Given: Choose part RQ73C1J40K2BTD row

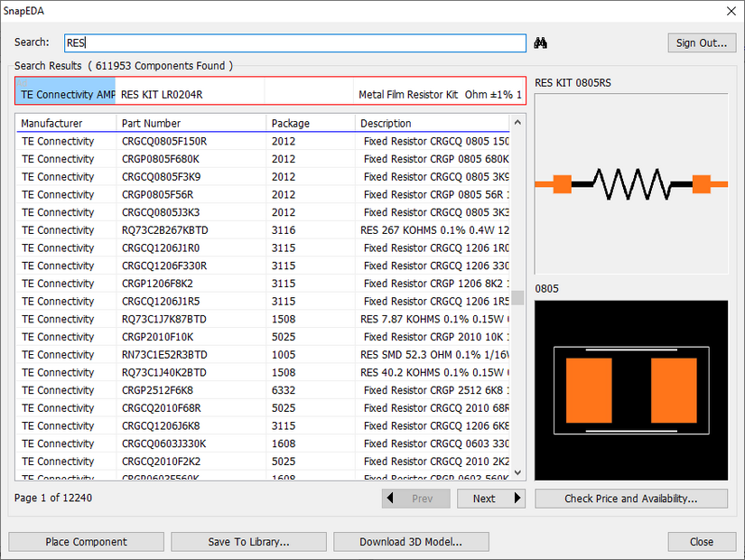Looking at the screenshot, I should (x=263, y=372).
